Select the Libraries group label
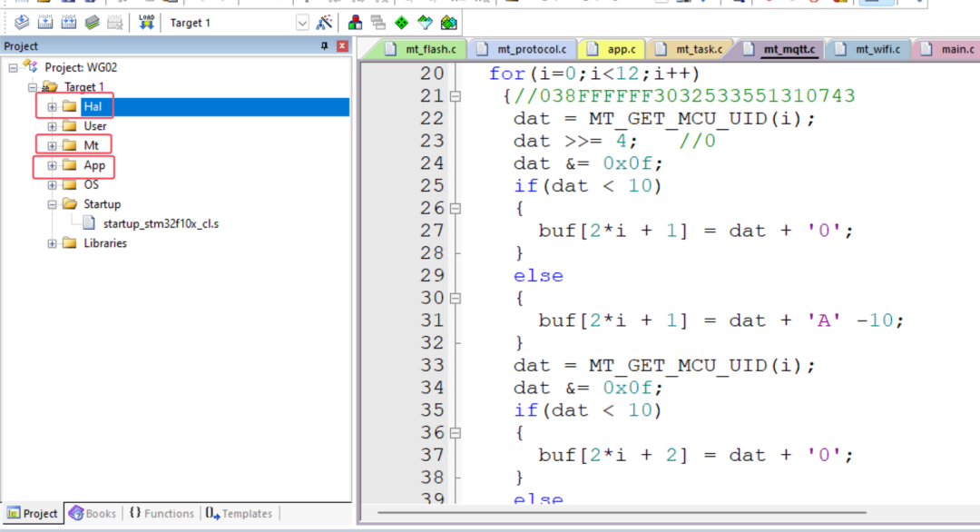 (x=105, y=243)
